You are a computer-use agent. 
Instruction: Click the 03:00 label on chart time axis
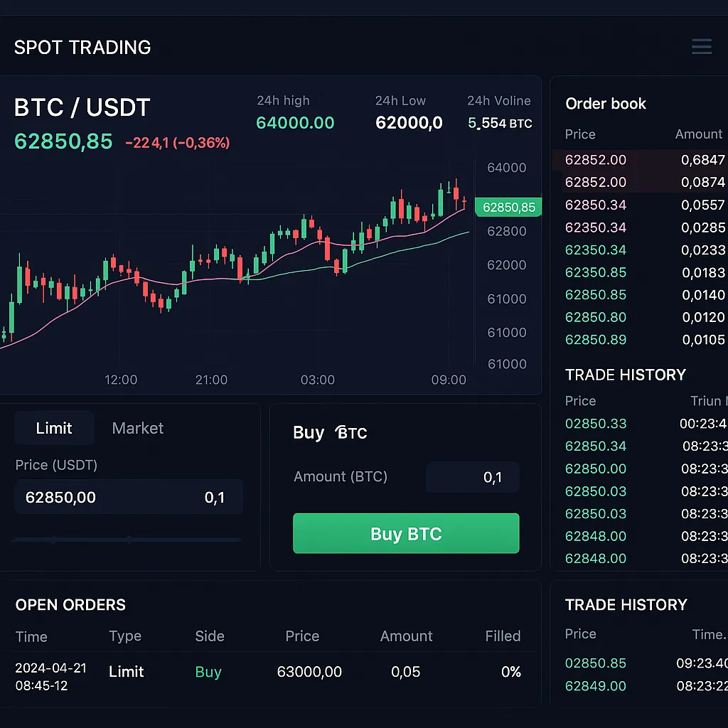point(318,380)
